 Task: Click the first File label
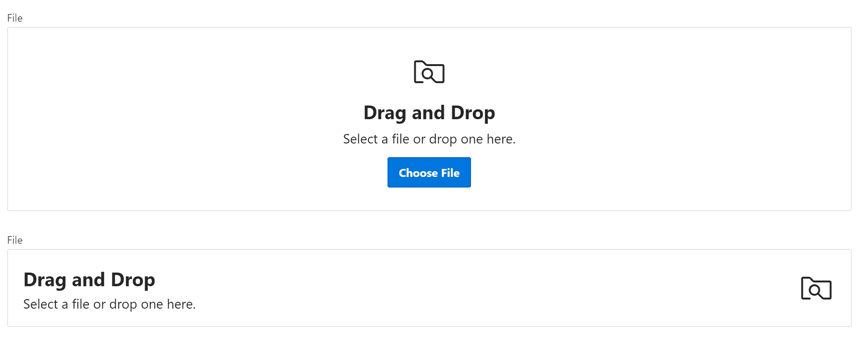(x=15, y=18)
